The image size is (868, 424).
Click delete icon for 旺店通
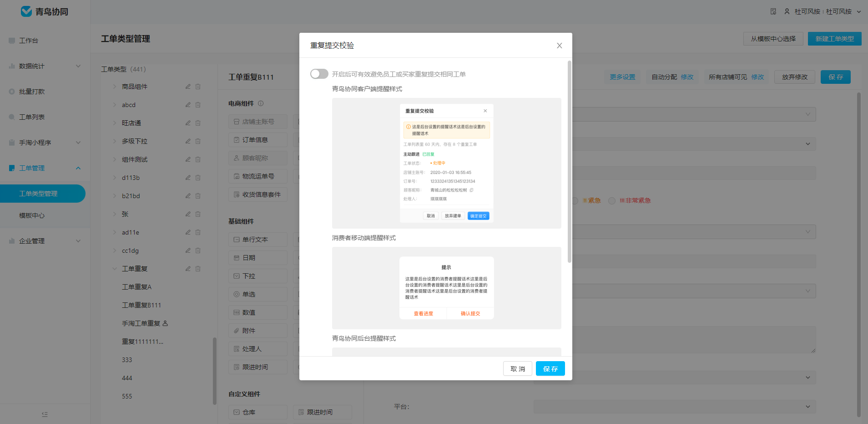point(198,123)
